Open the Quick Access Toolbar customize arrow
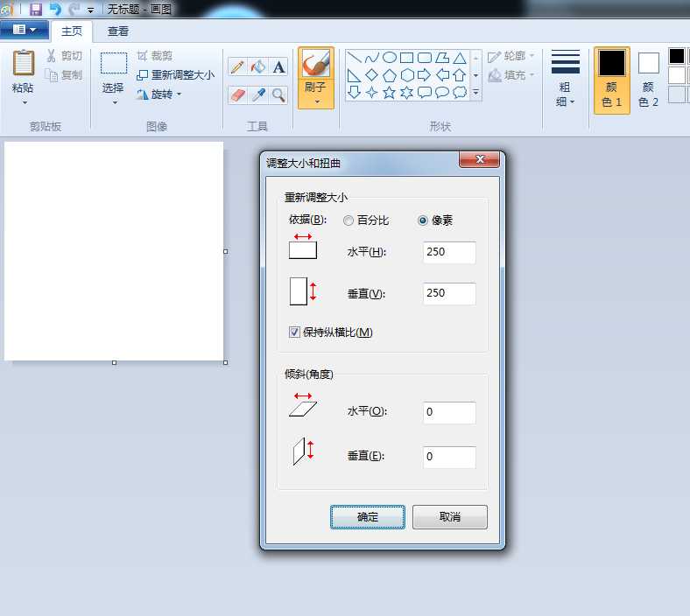Screen dimensions: 690x616 [90, 10]
